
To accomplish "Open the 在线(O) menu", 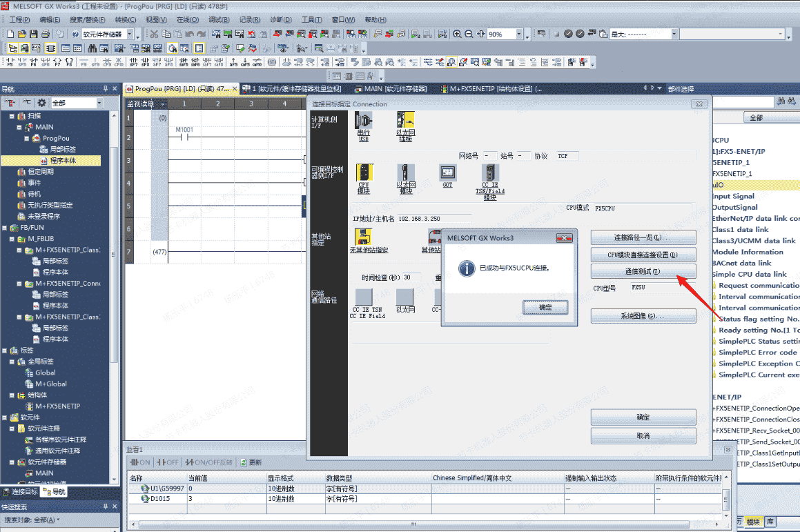I will coord(187,20).
